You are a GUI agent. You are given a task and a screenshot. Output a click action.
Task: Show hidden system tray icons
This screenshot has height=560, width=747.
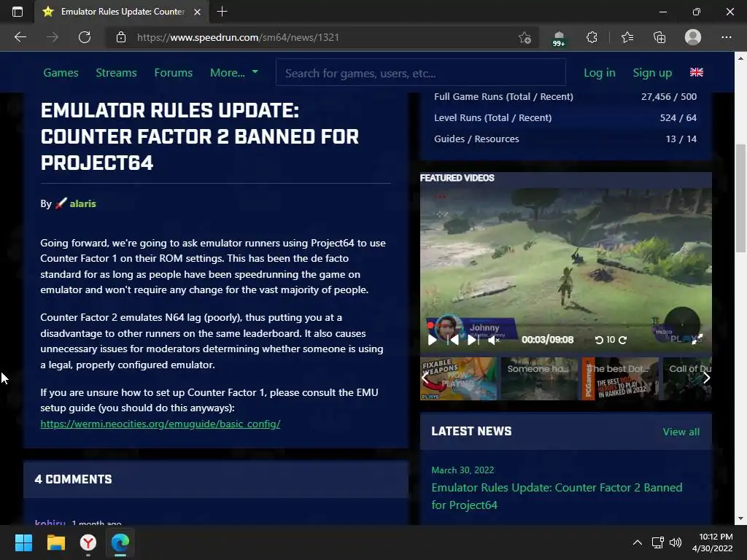(638, 542)
